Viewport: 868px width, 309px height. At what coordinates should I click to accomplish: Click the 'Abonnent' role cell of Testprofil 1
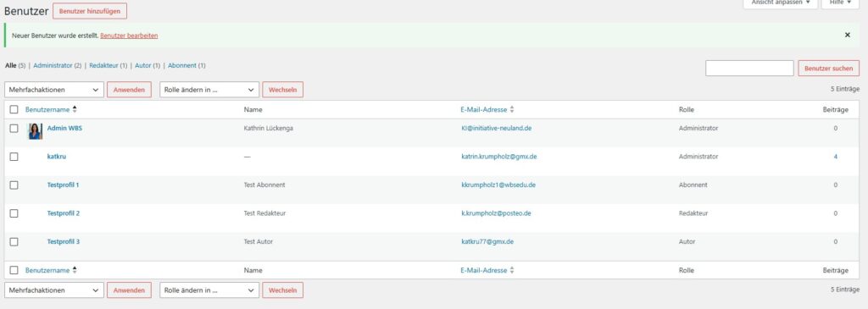pyautogui.click(x=693, y=185)
